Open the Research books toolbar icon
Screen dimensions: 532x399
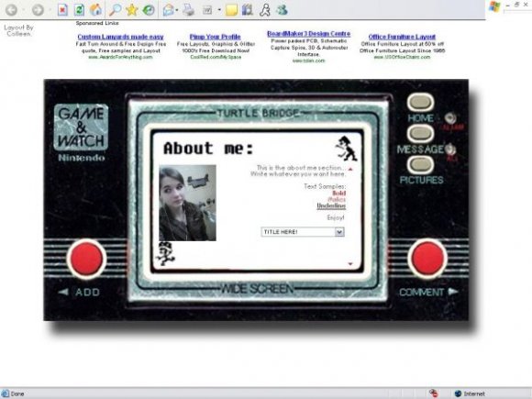[248, 10]
